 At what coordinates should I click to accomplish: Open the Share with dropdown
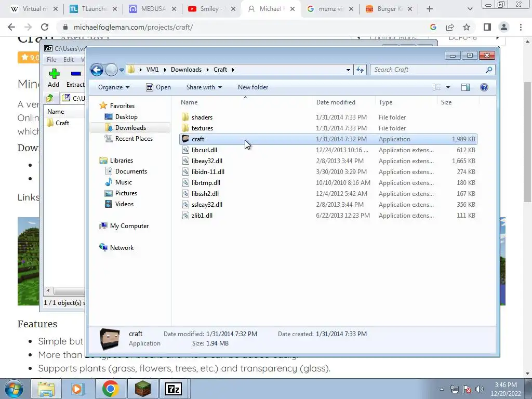(204, 87)
